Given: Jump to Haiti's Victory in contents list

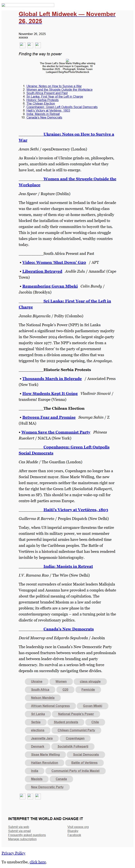Looking at the screenshot, I should click(x=48, y=111).
